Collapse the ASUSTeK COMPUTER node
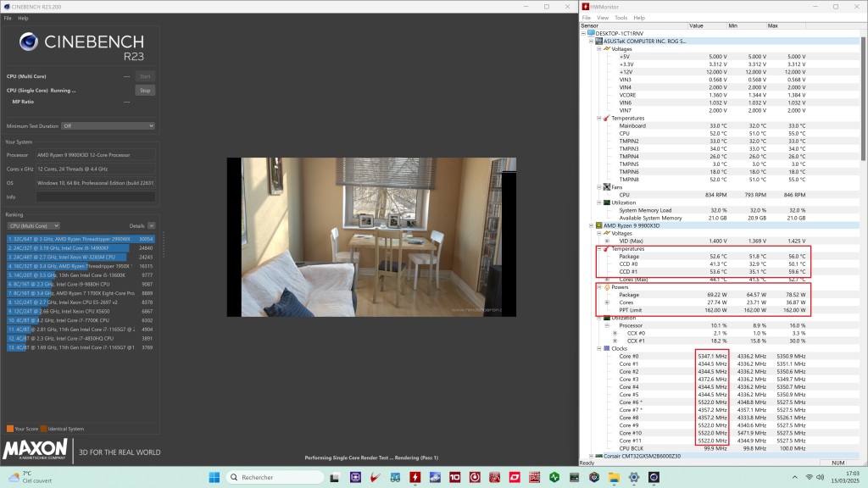This screenshot has width=868, height=488. click(591, 41)
